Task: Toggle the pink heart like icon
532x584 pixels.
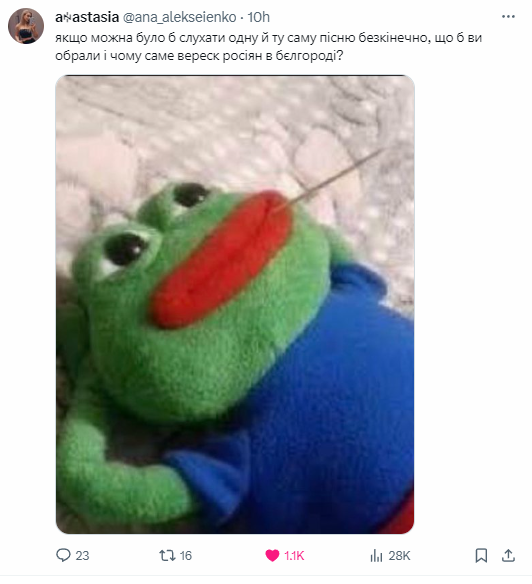Action: tap(272, 556)
